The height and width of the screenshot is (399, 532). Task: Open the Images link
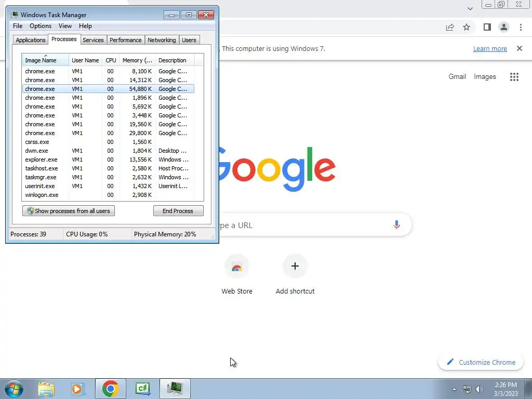(485, 77)
